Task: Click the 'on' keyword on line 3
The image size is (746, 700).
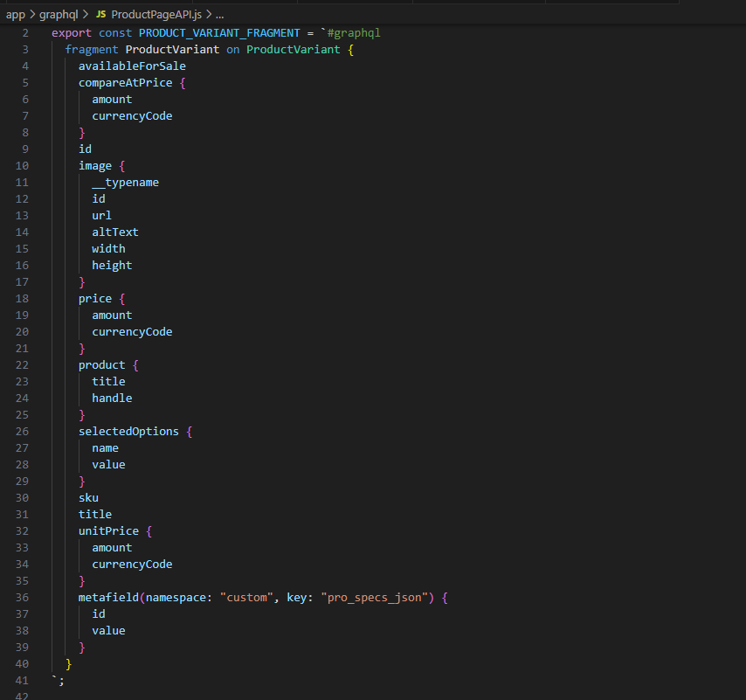Action: pos(233,50)
